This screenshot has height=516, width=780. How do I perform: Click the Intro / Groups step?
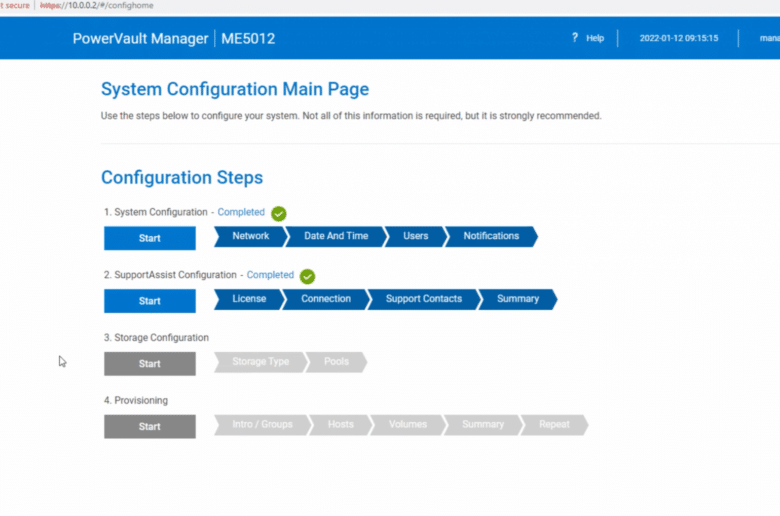pyautogui.click(x=262, y=424)
